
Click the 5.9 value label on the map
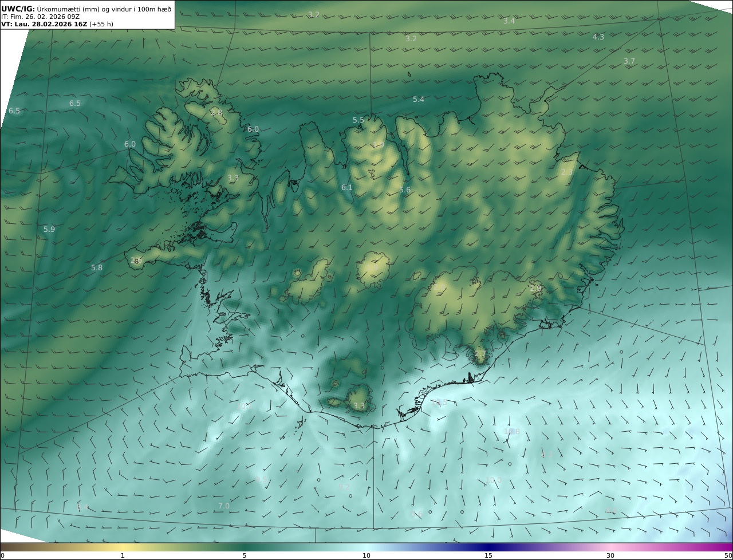pyautogui.click(x=49, y=230)
